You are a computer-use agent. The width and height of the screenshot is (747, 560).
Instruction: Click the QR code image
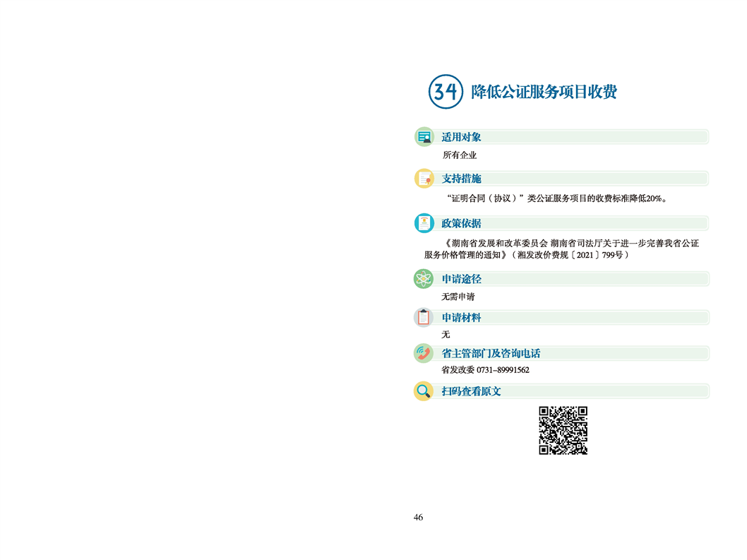(563, 430)
